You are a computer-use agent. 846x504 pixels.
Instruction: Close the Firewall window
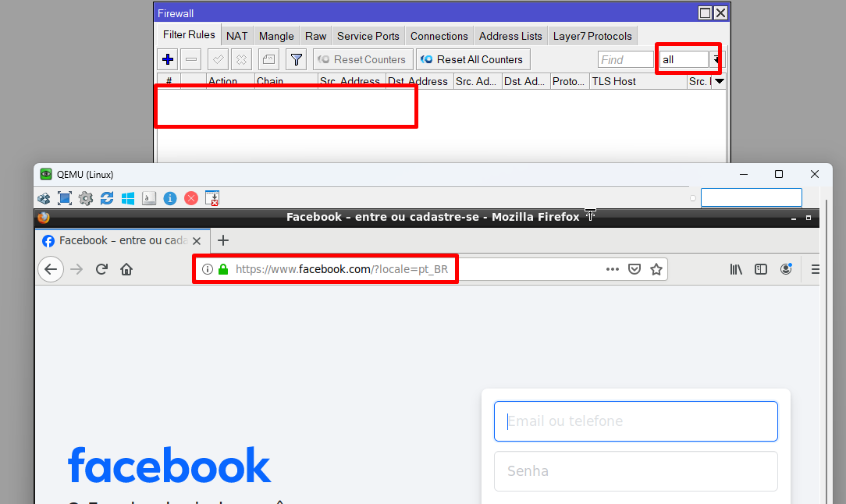(721, 13)
